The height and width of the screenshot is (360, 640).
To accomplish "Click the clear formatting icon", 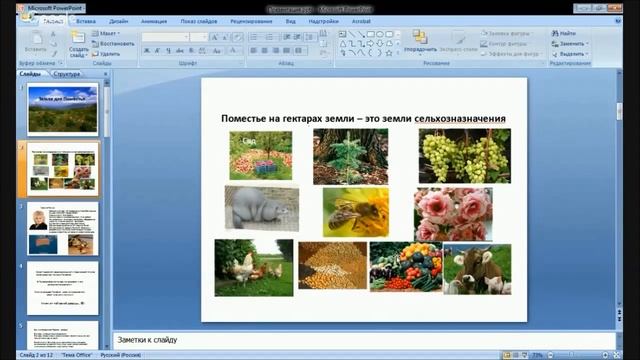I will coord(237,37).
